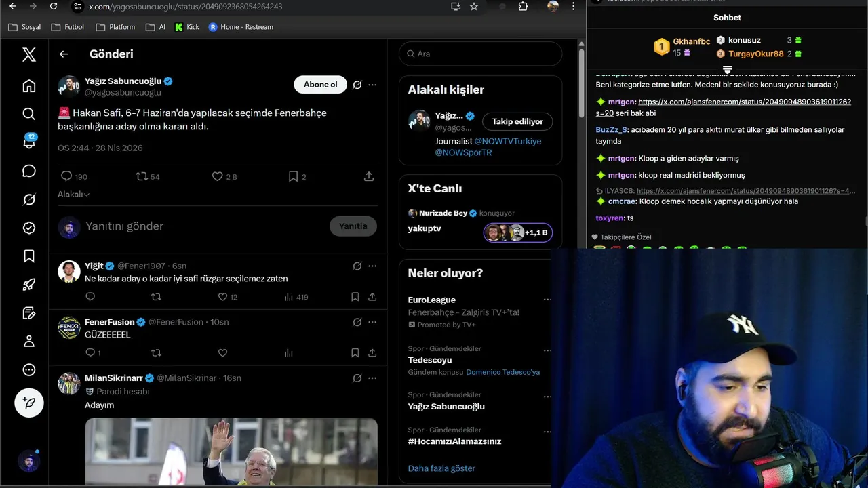Click Chrome profile avatar in toolbar
The image size is (868, 488).
553,6
